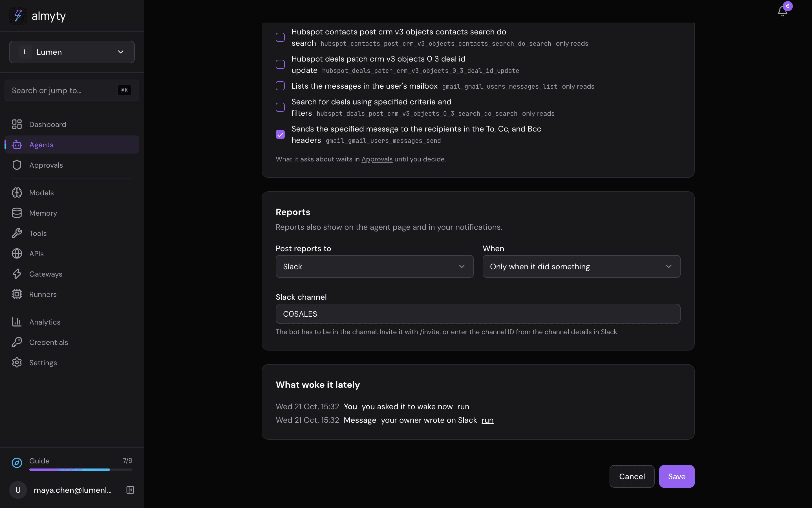The height and width of the screenshot is (508, 812).
Task: Click the Save button
Action: click(677, 476)
